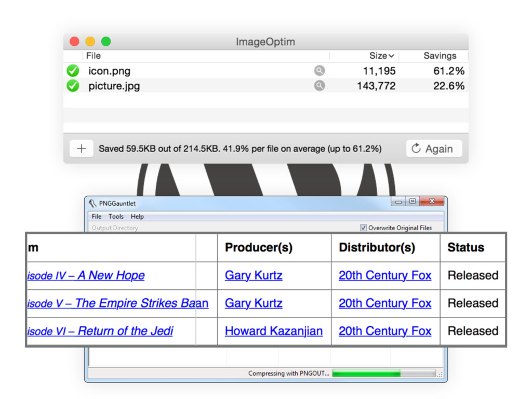This screenshot has width=532, height=399.
Task: Sort by the File column header
Action: [x=94, y=56]
